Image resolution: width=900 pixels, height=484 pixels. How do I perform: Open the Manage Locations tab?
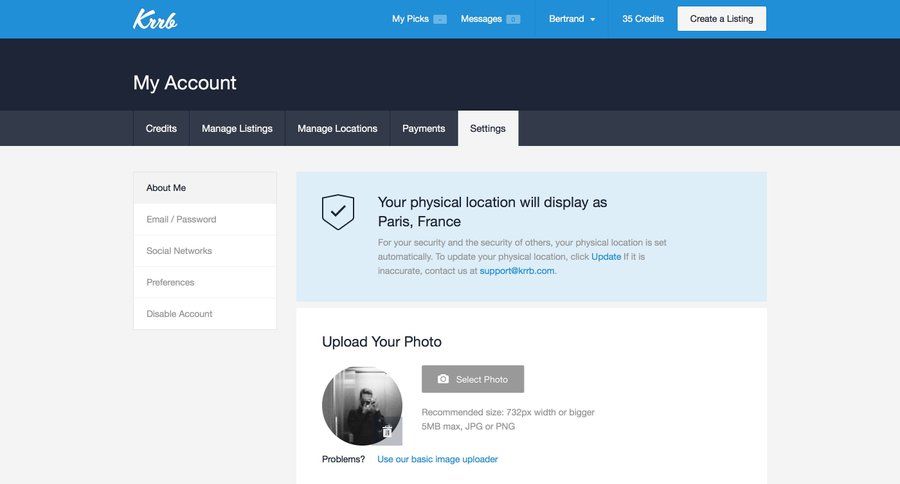tap(337, 128)
